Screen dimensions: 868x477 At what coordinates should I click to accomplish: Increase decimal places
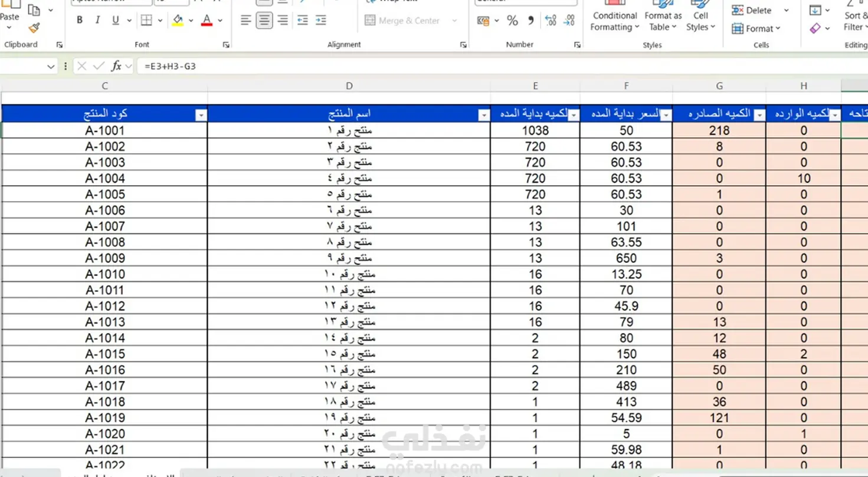tap(551, 21)
